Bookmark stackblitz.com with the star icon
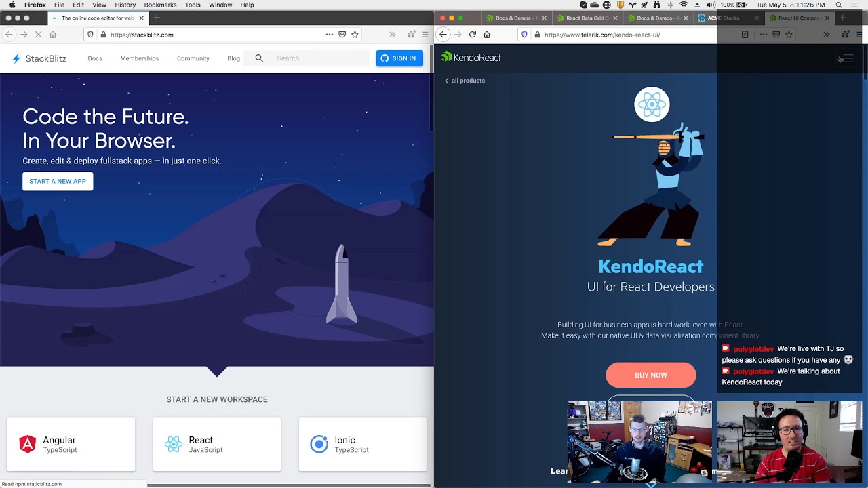The height and width of the screenshot is (488, 868). (355, 35)
